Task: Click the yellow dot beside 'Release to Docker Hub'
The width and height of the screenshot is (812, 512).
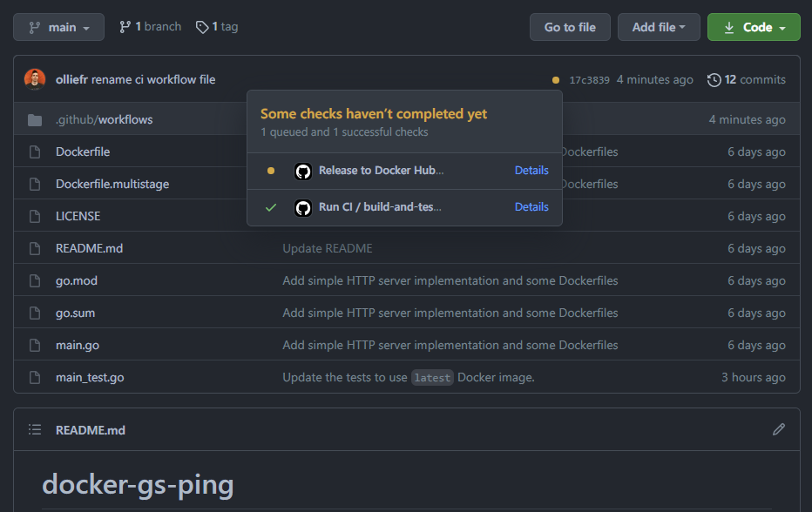Action: [x=271, y=171]
